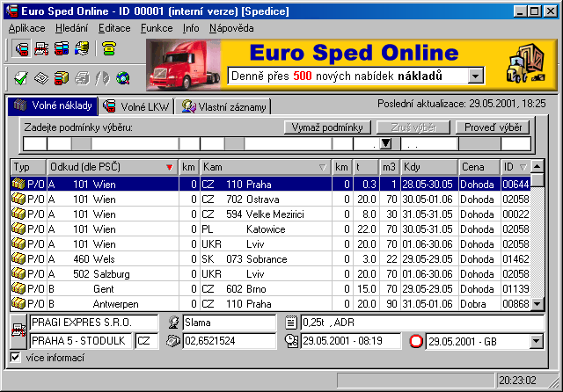Open the Funkce menu
This screenshot has height=392, width=563.
click(157, 28)
